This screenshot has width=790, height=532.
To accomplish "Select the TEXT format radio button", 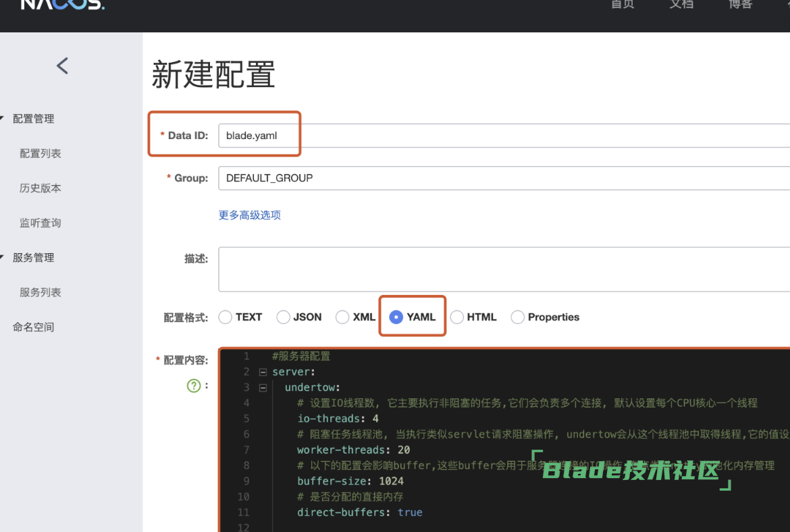I will coord(226,317).
